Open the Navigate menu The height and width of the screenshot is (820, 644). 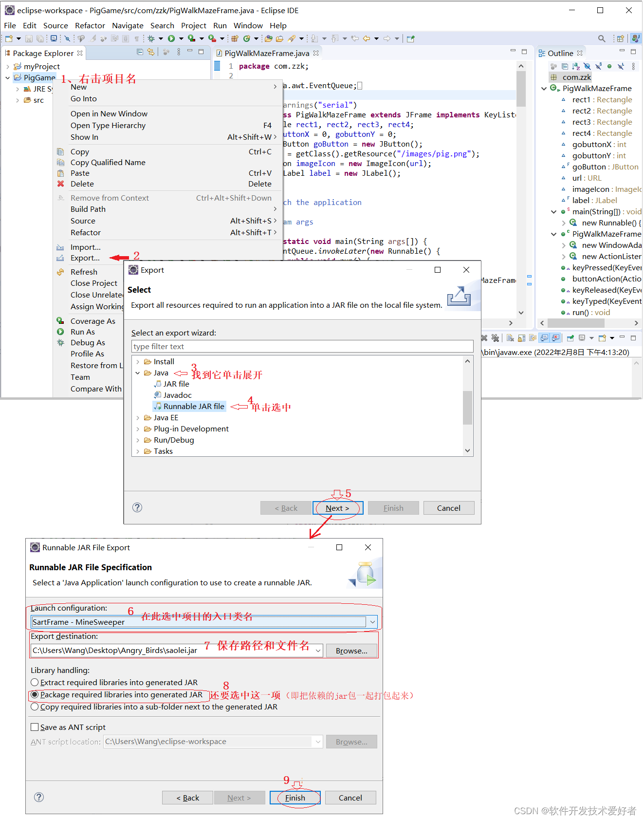[x=128, y=25]
